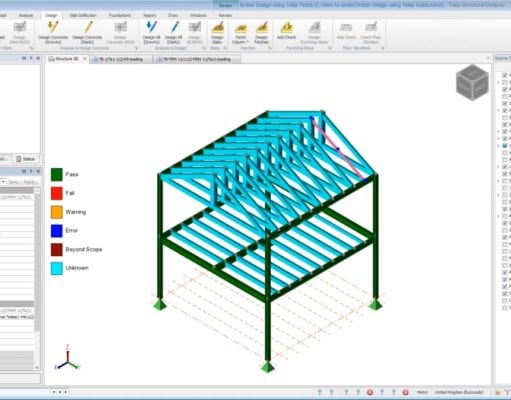The height and width of the screenshot is (400, 511).
Task: Click first red error icon in status bar
Action: point(370,392)
